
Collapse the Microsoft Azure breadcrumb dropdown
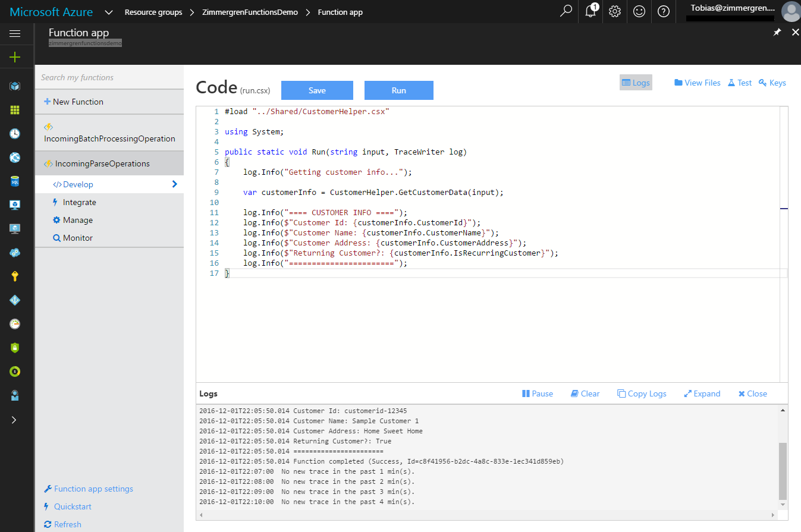[109, 11]
